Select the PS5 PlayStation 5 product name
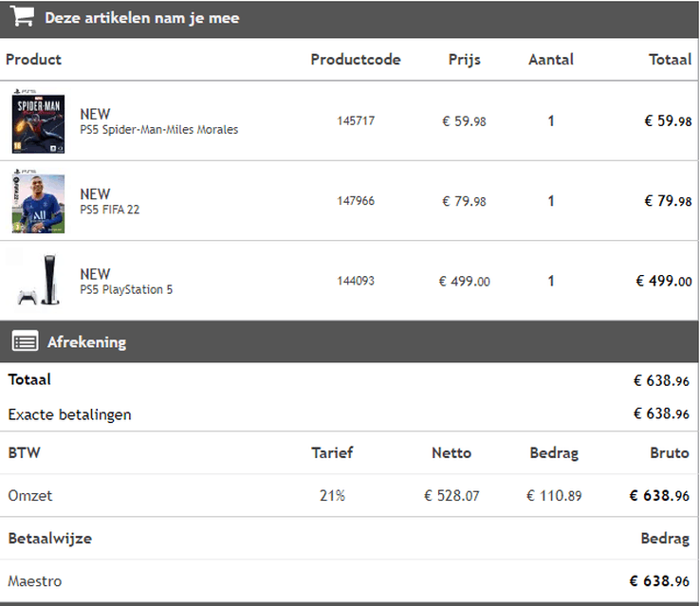700x606 pixels. [126, 289]
